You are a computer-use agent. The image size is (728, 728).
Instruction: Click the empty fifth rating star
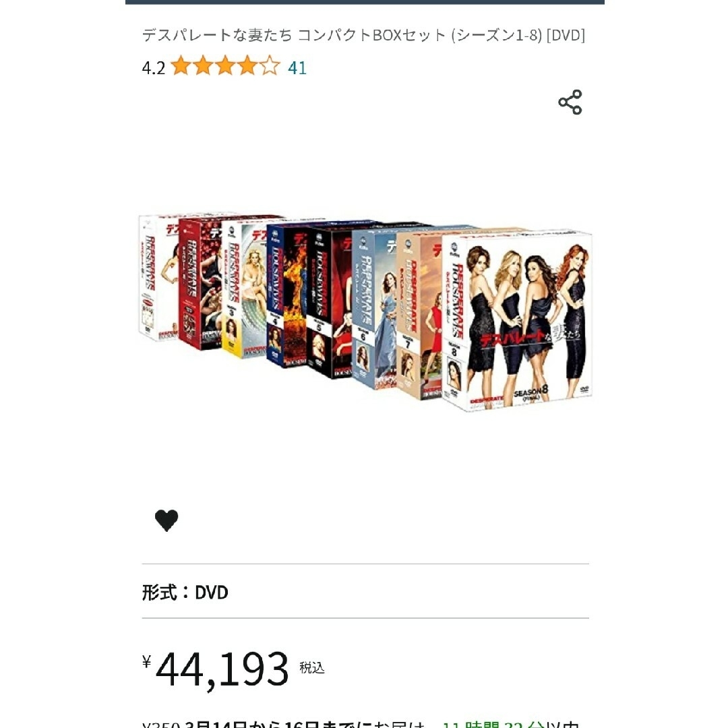click(x=270, y=66)
